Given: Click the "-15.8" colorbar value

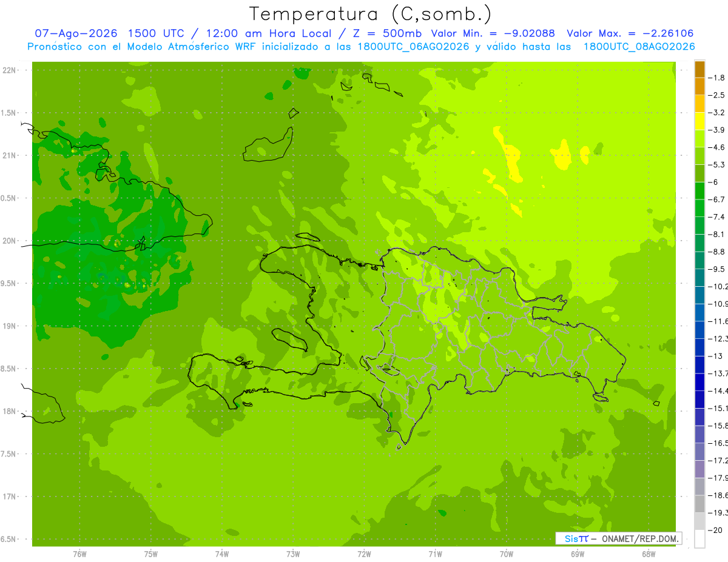Looking at the screenshot, I should point(718,426).
